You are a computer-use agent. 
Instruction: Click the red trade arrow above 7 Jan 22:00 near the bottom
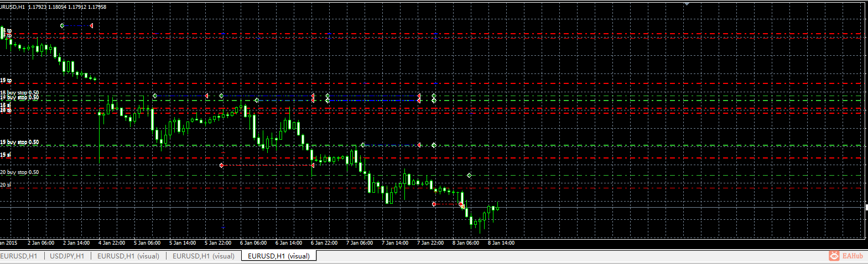[x=434, y=204]
